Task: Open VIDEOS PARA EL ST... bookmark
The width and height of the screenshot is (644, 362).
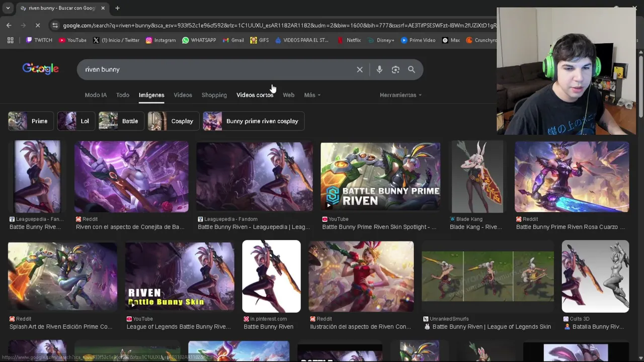Action: (x=302, y=40)
